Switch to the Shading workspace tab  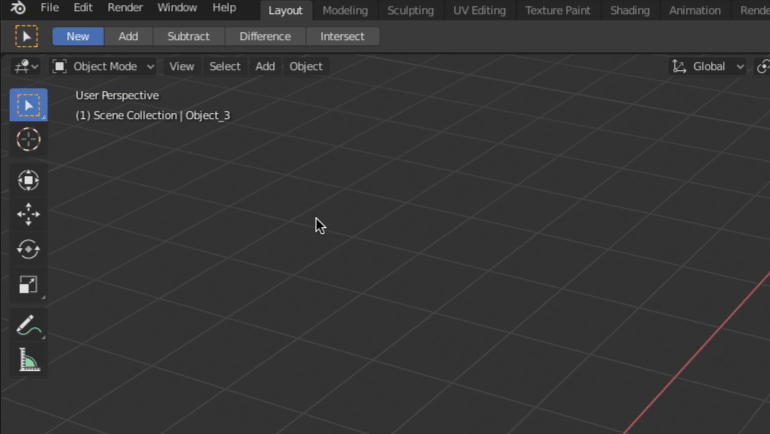[630, 10]
